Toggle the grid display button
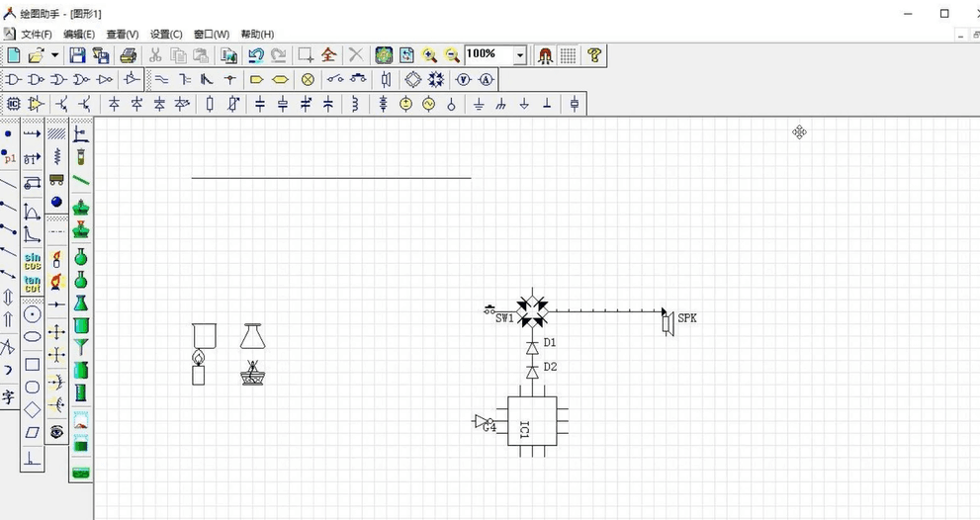The height and width of the screenshot is (520, 980). click(x=568, y=55)
